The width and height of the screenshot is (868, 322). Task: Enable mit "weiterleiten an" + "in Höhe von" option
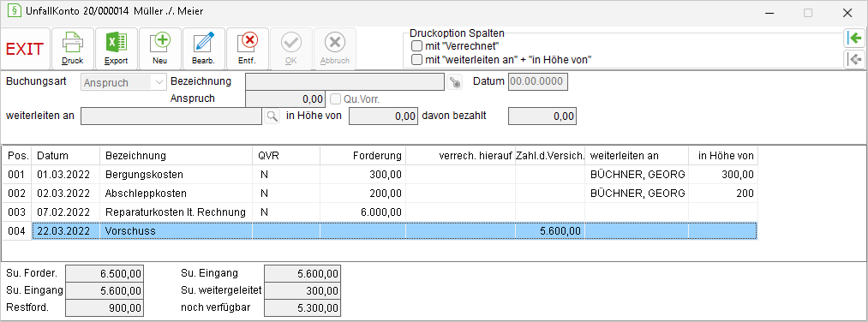click(x=416, y=59)
